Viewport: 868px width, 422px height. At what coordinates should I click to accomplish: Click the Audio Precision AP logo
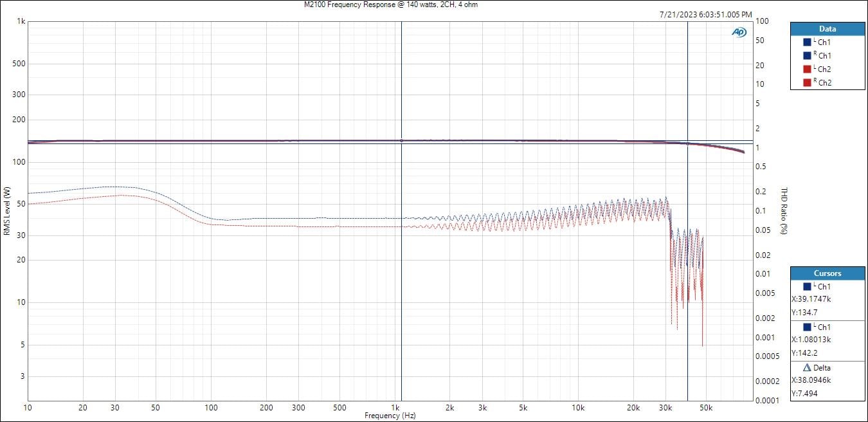coord(739,32)
